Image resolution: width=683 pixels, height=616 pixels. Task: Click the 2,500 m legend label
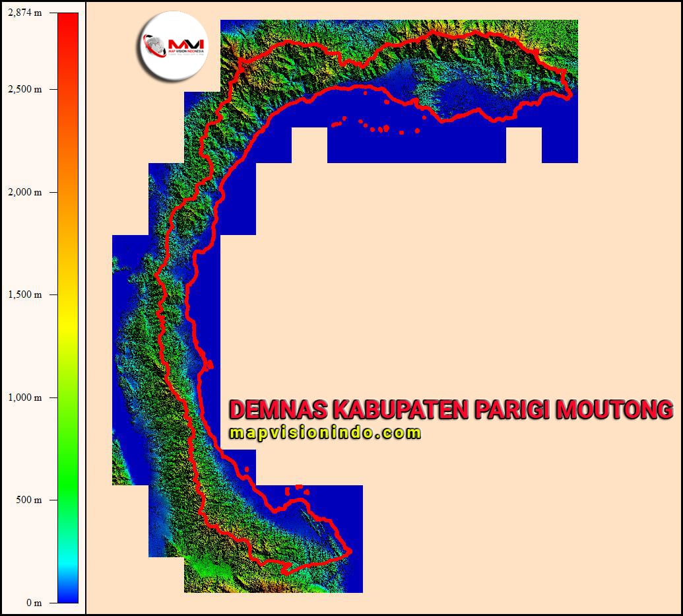(24, 89)
